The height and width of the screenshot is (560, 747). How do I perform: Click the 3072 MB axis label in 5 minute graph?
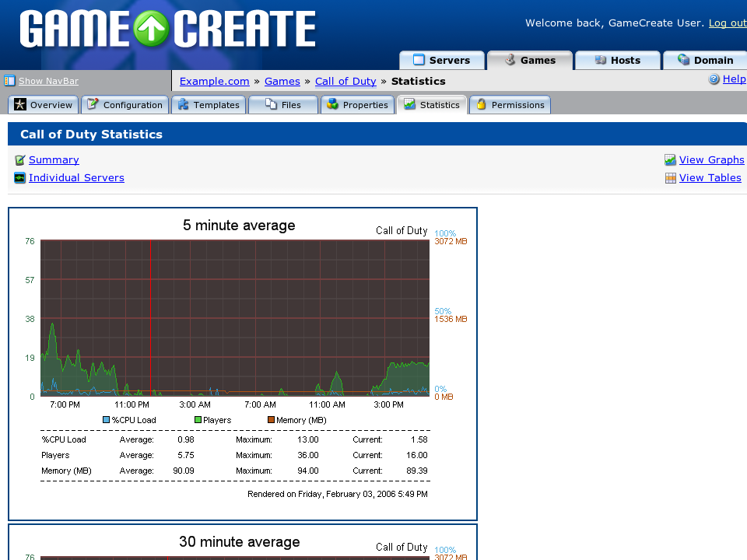click(451, 241)
